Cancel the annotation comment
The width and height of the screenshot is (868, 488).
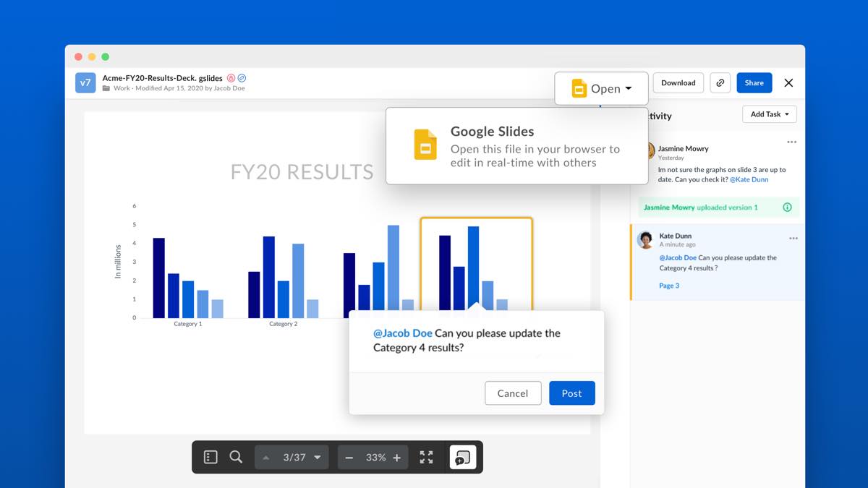pyautogui.click(x=513, y=393)
